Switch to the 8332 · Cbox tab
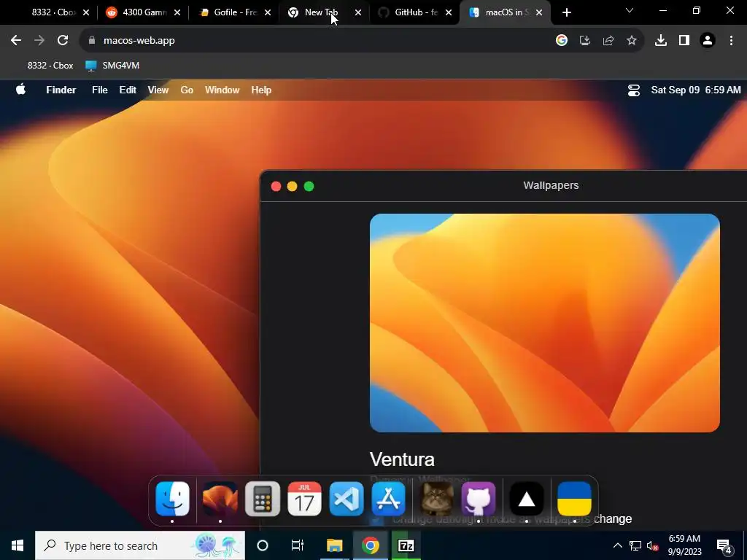Viewport: 747px width, 560px height. [x=53, y=12]
